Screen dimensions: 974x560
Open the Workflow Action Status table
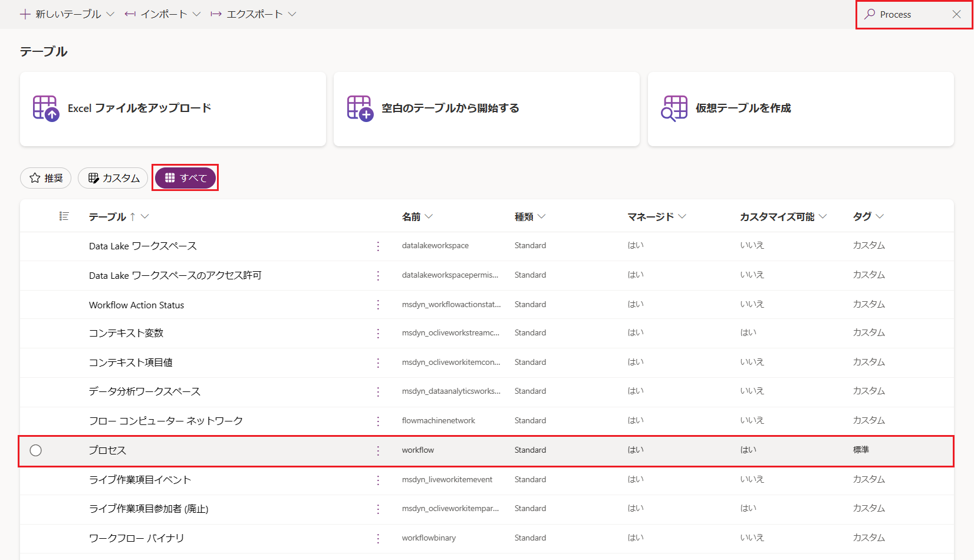coord(136,305)
